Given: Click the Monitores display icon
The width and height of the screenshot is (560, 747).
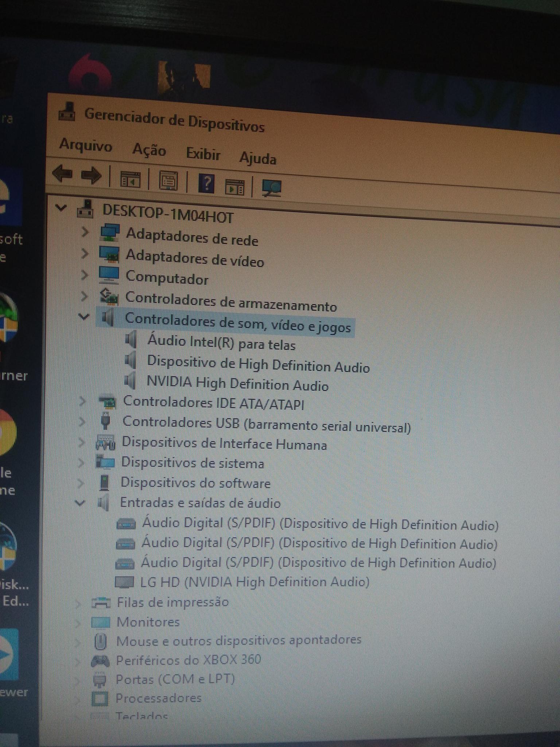Looking at the screenshot, I should 100,622.
